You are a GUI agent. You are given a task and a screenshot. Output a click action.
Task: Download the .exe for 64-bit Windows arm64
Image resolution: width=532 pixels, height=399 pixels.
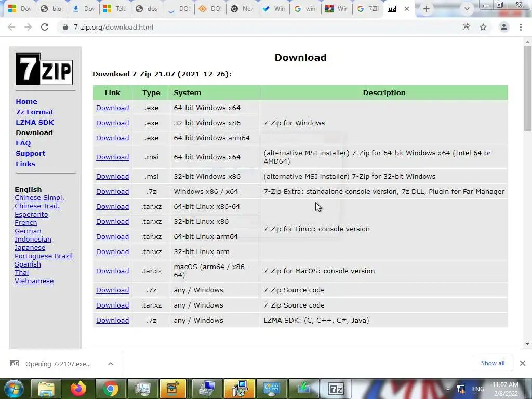[112, 138]
